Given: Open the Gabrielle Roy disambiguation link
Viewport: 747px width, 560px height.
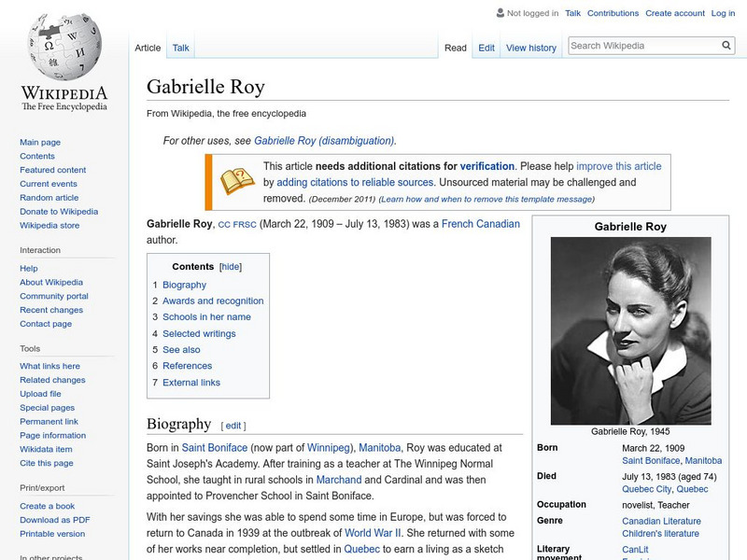Looking at the screenshot, I should (x=324, y=141).
